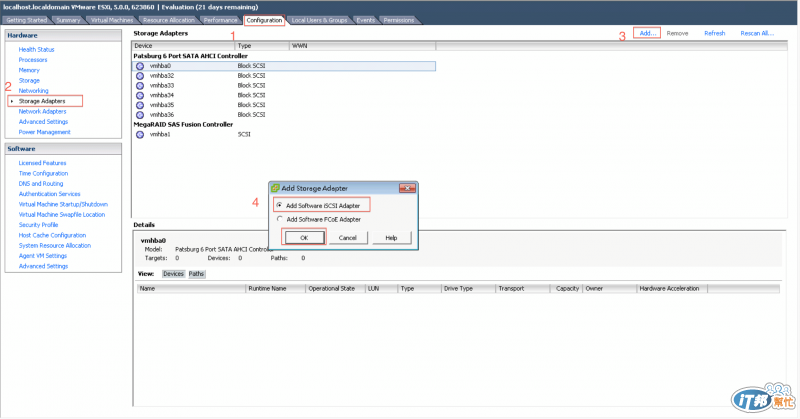
Task: Open Advanced Settings under Software
Action: tap(43, 266)
